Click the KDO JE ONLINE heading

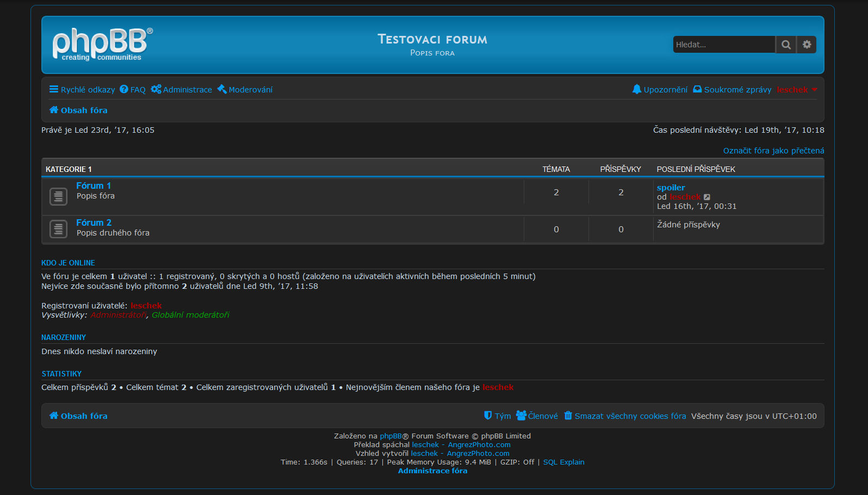68,263
